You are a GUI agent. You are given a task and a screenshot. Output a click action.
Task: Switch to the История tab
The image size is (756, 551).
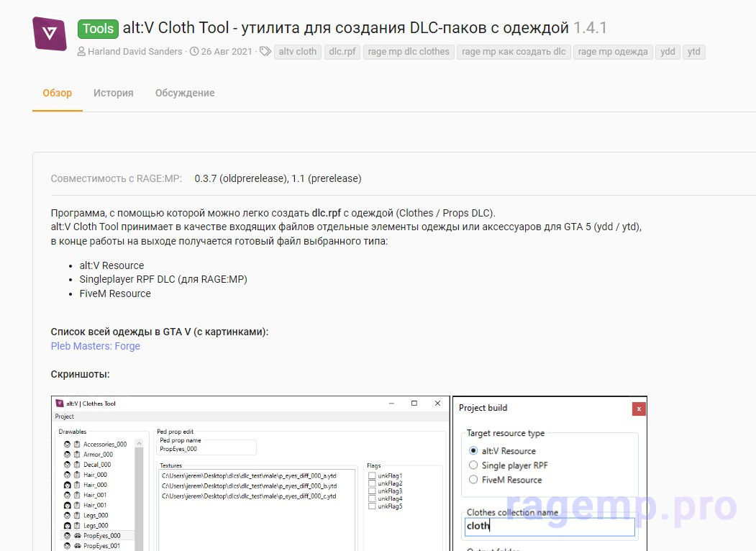(x=114, y=93)
